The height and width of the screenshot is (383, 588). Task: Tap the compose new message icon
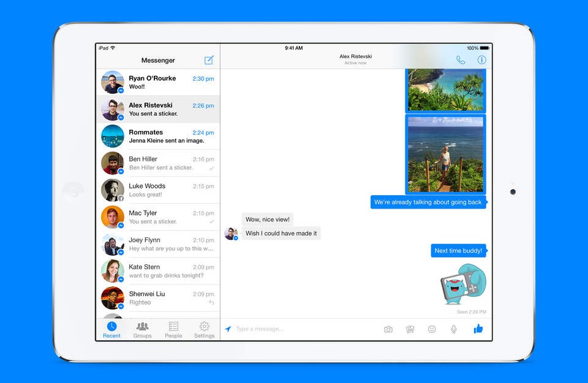point(209,60)
